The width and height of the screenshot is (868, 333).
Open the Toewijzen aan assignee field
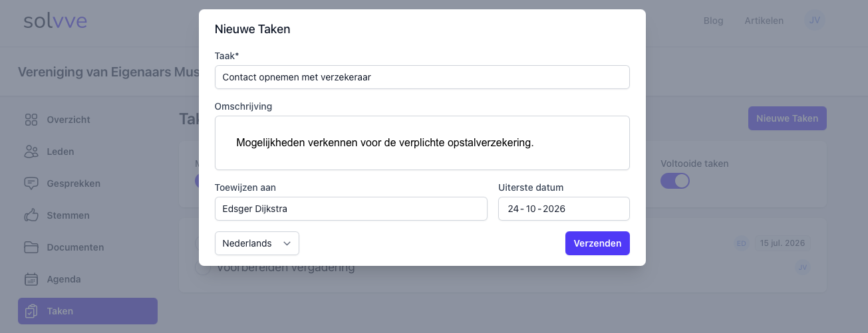[351, 209]
